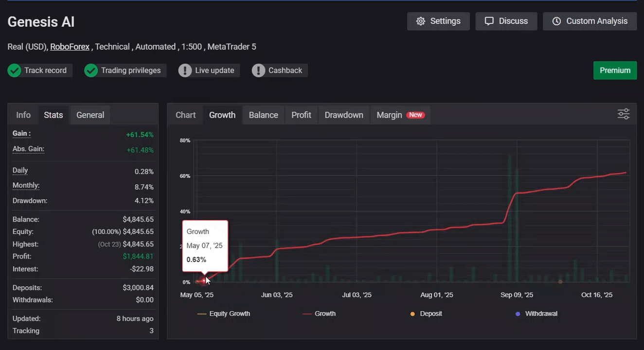Click the Tracking count value 3
Screen dimensions: 644x350
tap(151, 331)
